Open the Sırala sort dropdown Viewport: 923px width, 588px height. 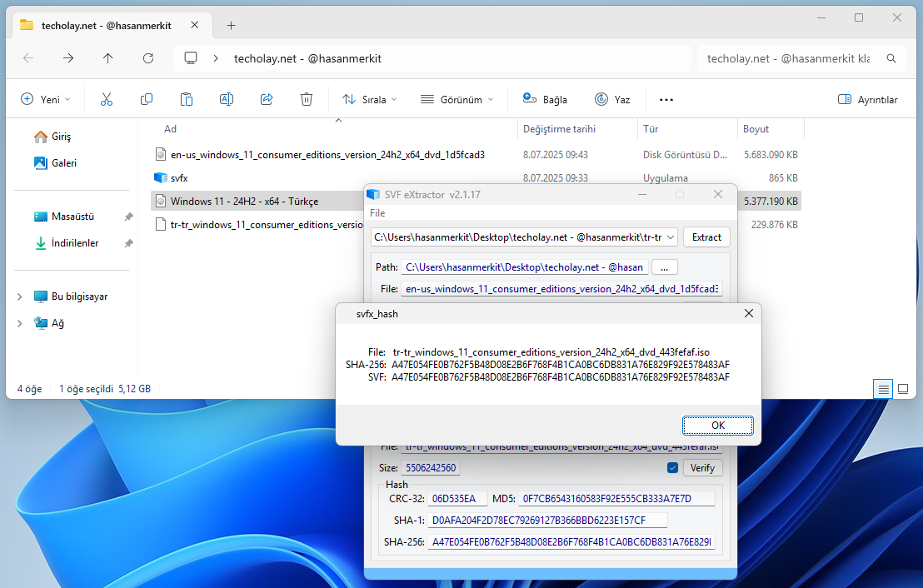(x=370, y=99)
